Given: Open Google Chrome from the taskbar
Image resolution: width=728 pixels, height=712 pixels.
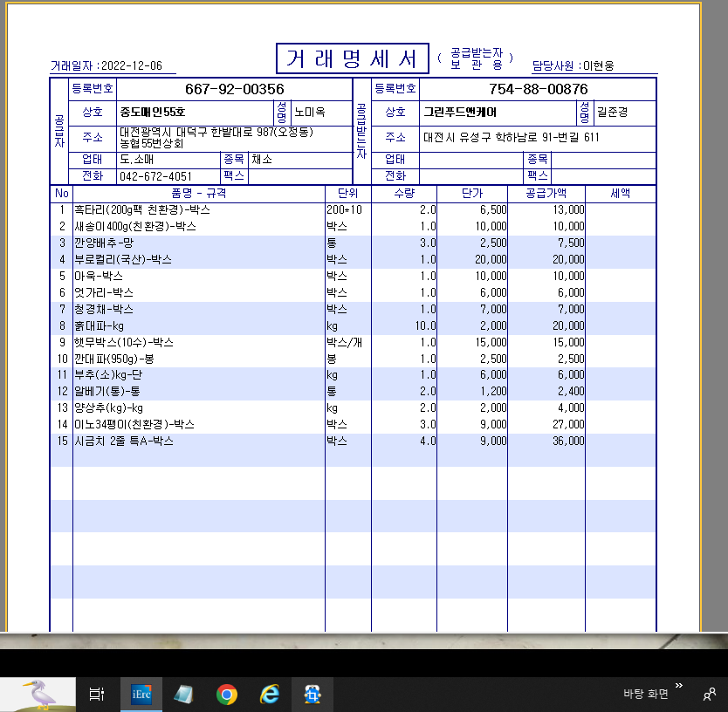Looking at the screenshot, I should click(227, 695).
